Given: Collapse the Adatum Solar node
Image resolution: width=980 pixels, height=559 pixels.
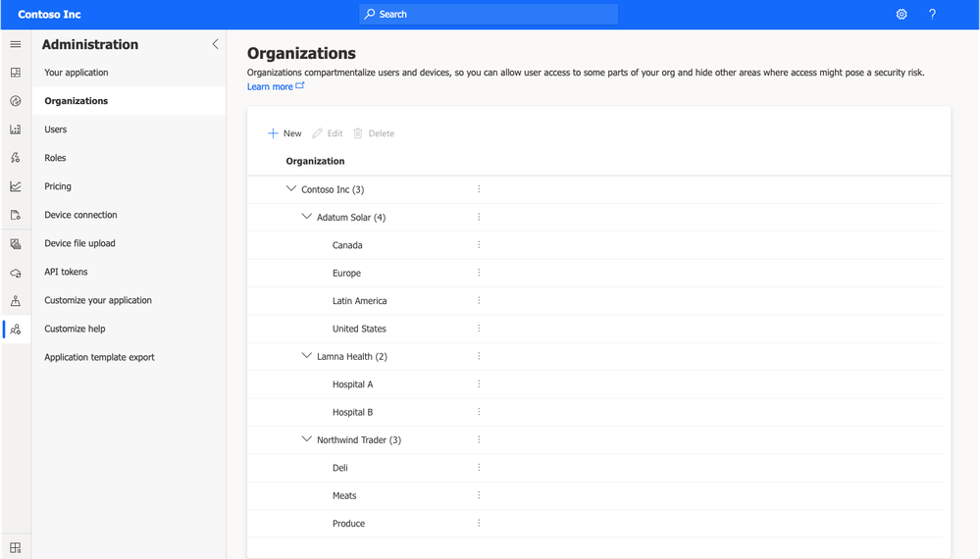Looking at the screenshot, I should 306,217.
